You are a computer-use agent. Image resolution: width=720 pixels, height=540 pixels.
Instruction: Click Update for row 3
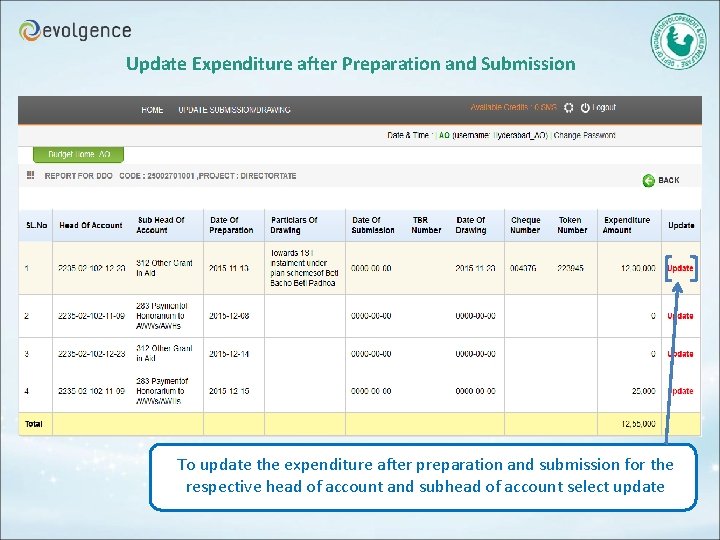click(681, 354)
